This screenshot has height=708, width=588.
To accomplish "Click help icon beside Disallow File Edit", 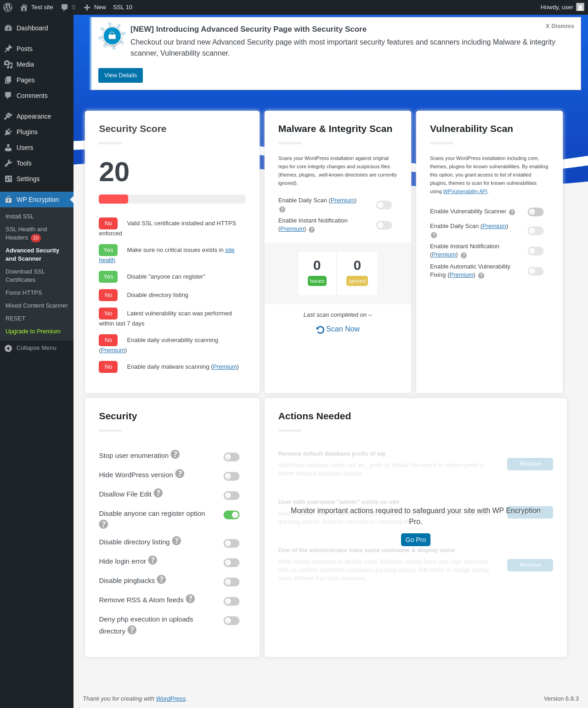I will click(158, 493).
